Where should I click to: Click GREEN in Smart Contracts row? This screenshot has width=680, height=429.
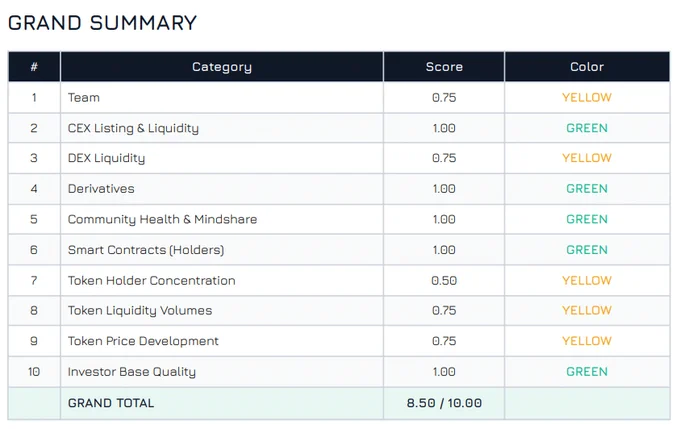coord(587,250)
